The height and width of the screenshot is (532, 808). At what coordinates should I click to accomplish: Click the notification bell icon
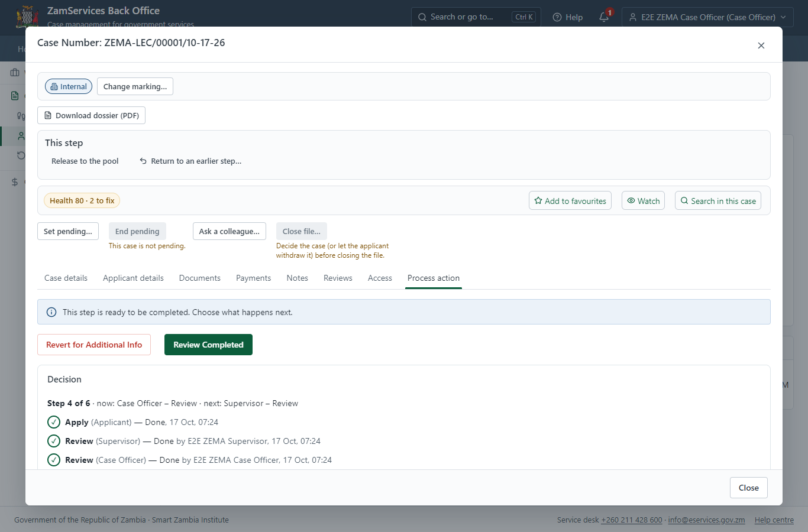click(x=604, y=17)
